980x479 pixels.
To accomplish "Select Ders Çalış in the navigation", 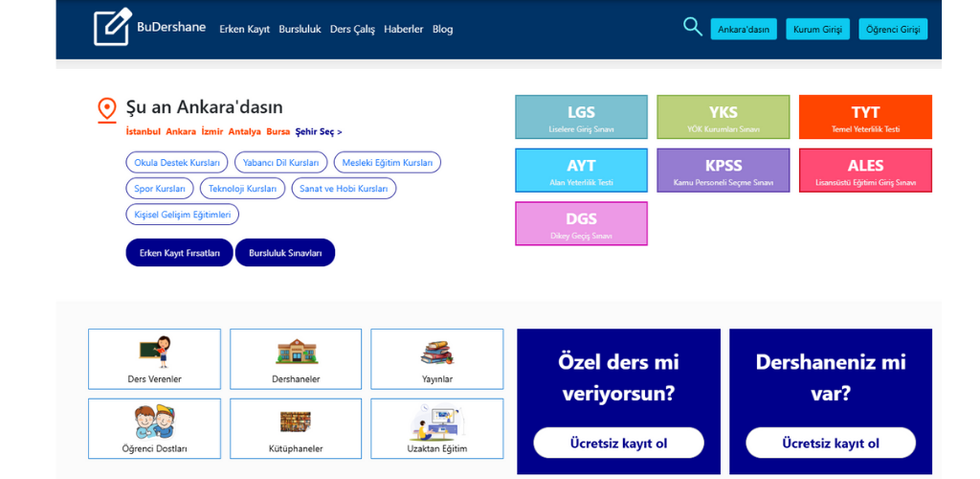I will coord(352,30).
